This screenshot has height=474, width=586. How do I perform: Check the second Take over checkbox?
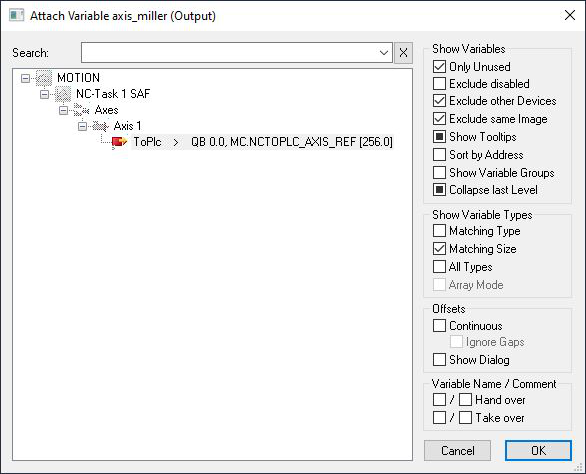(x=465, y=418)
